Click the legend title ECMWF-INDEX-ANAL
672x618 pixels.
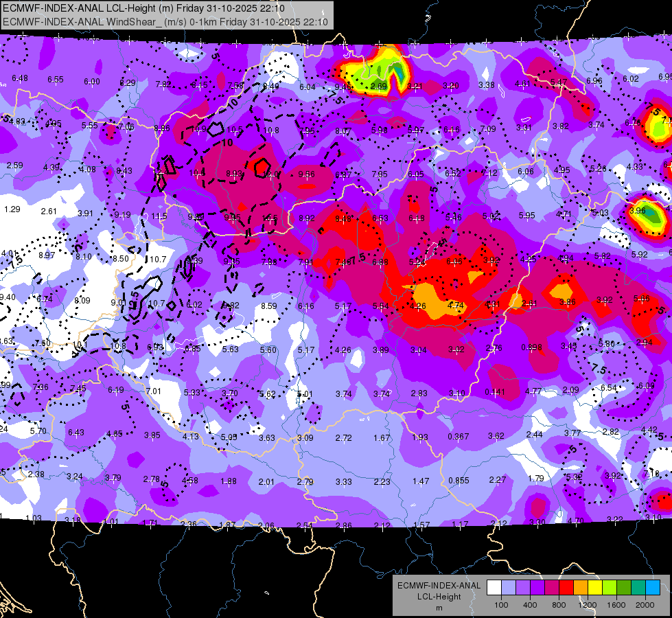coord(439,586)
